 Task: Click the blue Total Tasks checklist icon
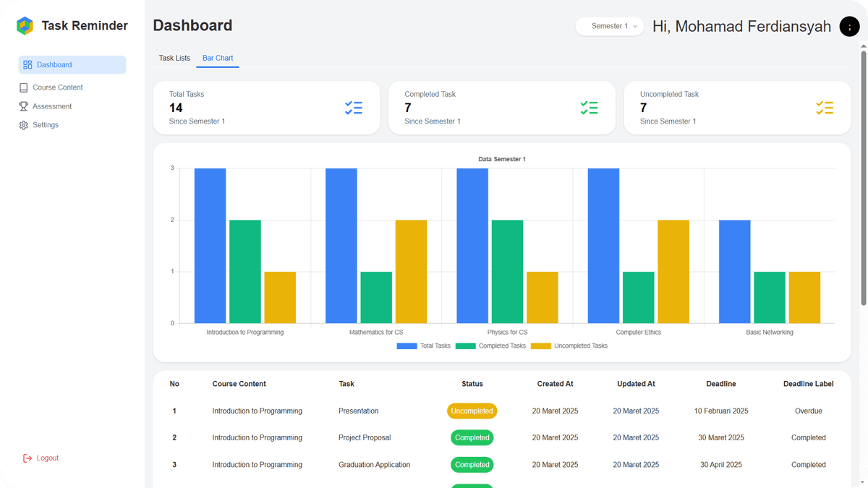click(x=354, y=108)
